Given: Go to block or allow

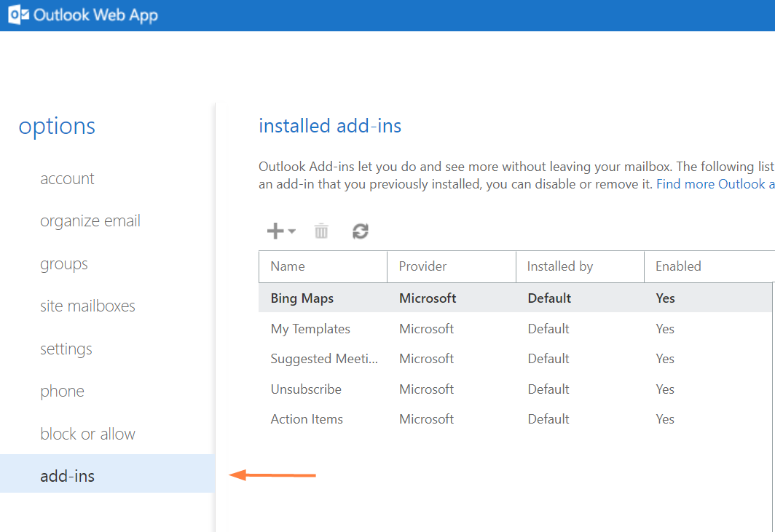Looking at the screenshot, I should tap(87, 434).
